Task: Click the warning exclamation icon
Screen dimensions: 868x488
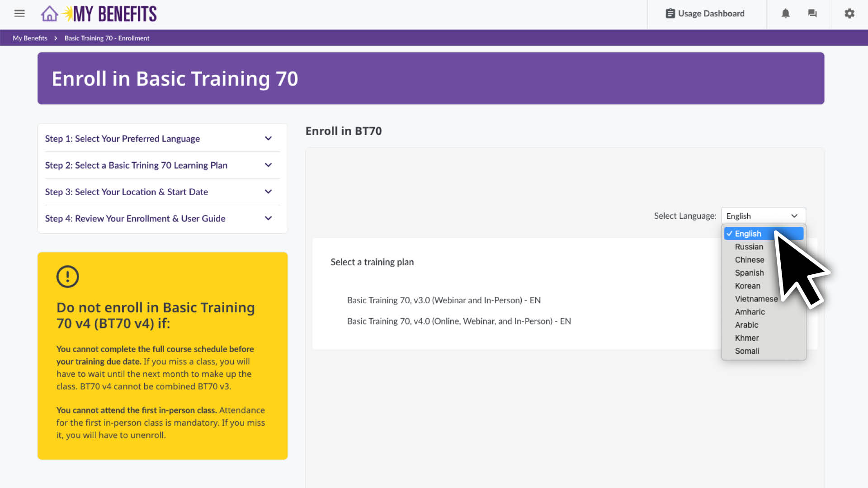Action: click(x=67, y=277)
